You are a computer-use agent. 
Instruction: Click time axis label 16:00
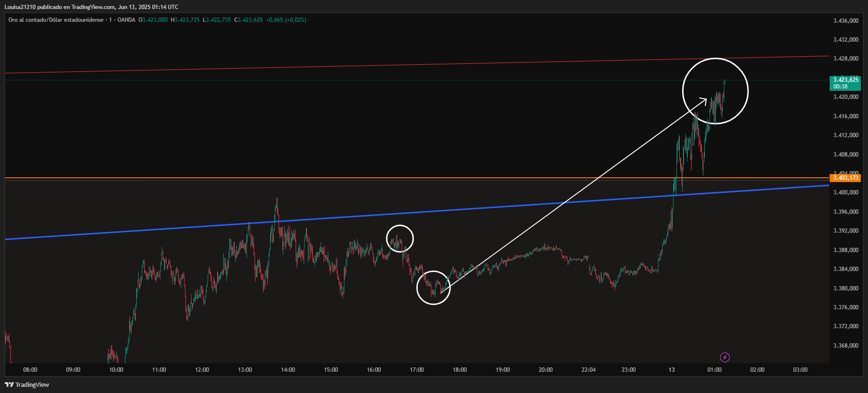374,370
